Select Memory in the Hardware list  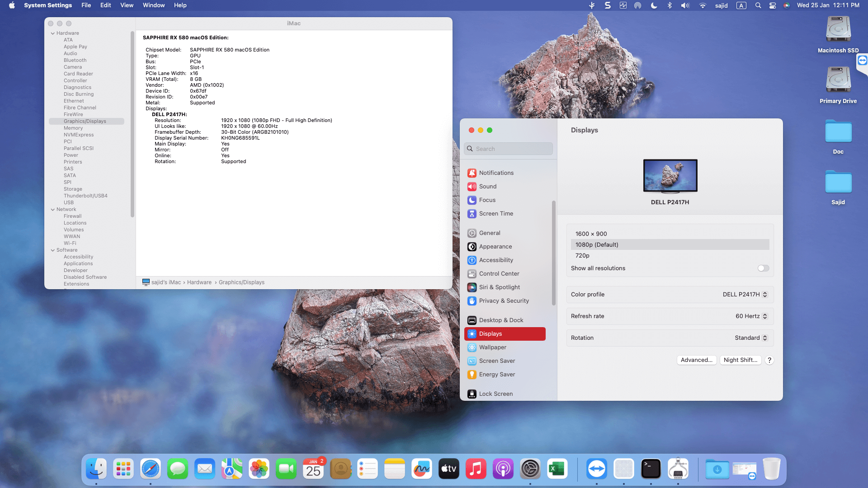73,128
